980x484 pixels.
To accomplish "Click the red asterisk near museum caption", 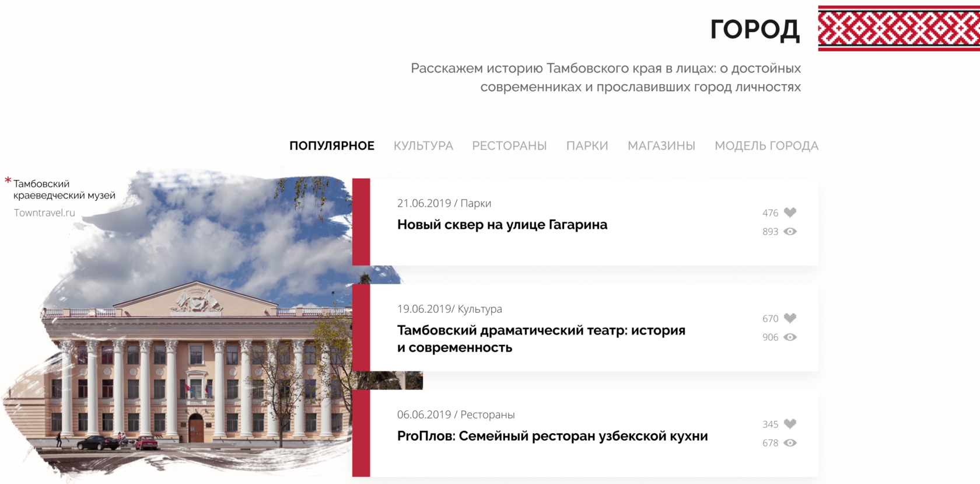I will (x=8, y=180).
